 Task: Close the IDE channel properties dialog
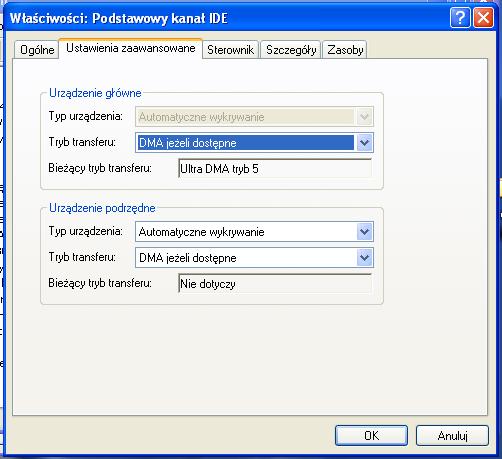tap(483, 18)
